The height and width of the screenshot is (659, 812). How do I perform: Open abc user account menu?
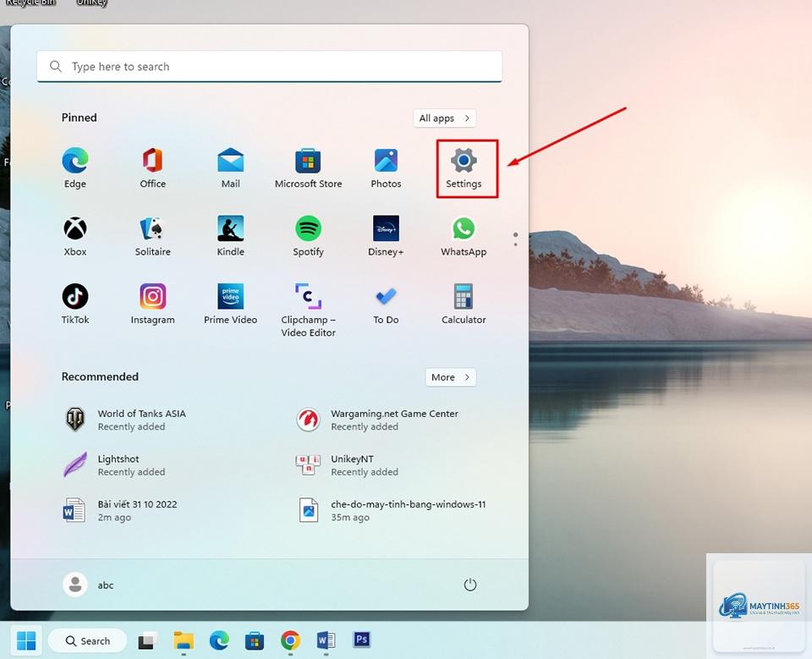pyautogui.click(x=88, y=585)
